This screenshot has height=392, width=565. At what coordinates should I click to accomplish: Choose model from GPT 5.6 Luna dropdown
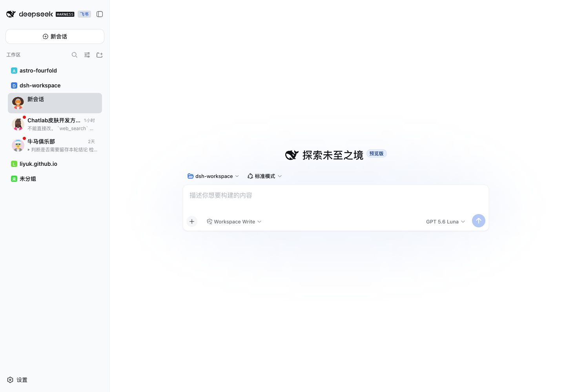click(x=445, y=222)
